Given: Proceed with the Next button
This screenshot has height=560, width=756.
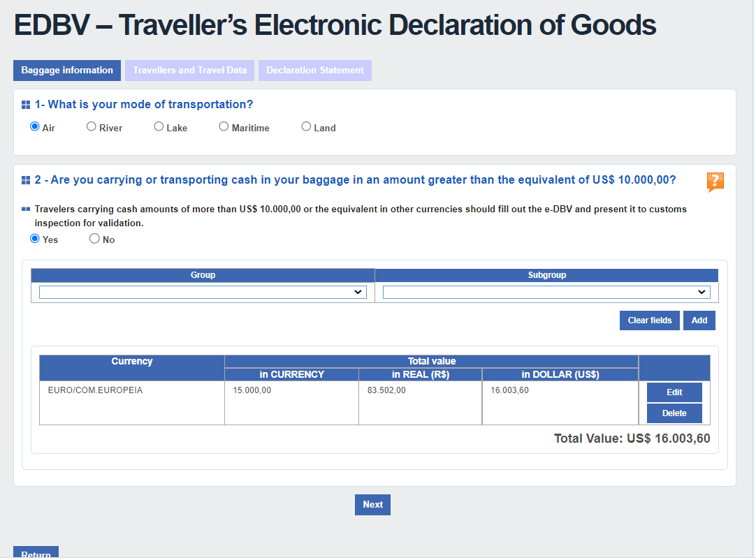Looking at the screenshot, I should 372,505.
